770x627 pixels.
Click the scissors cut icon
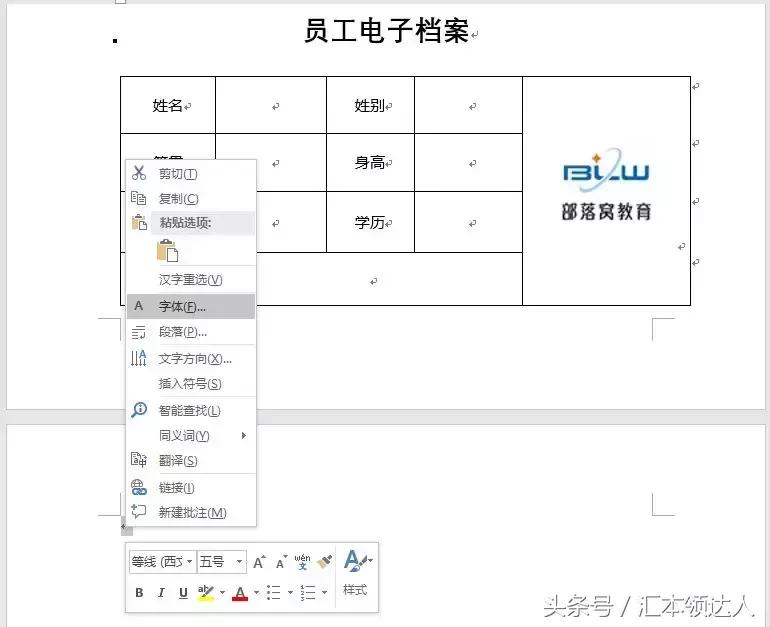tap(139, 173)
